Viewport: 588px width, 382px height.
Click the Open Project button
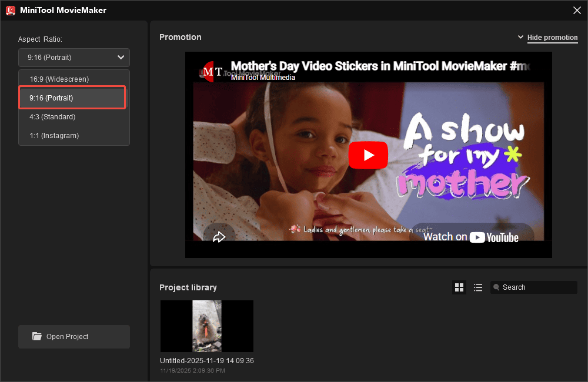[x=73, y=336]
